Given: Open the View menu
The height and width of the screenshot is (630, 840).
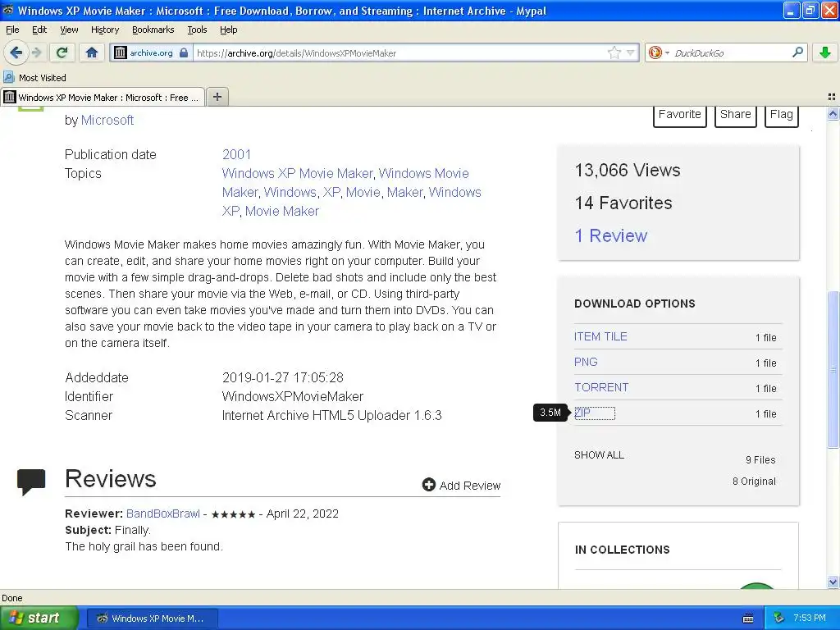Looking at the screenshot, I should coord(69,30).
